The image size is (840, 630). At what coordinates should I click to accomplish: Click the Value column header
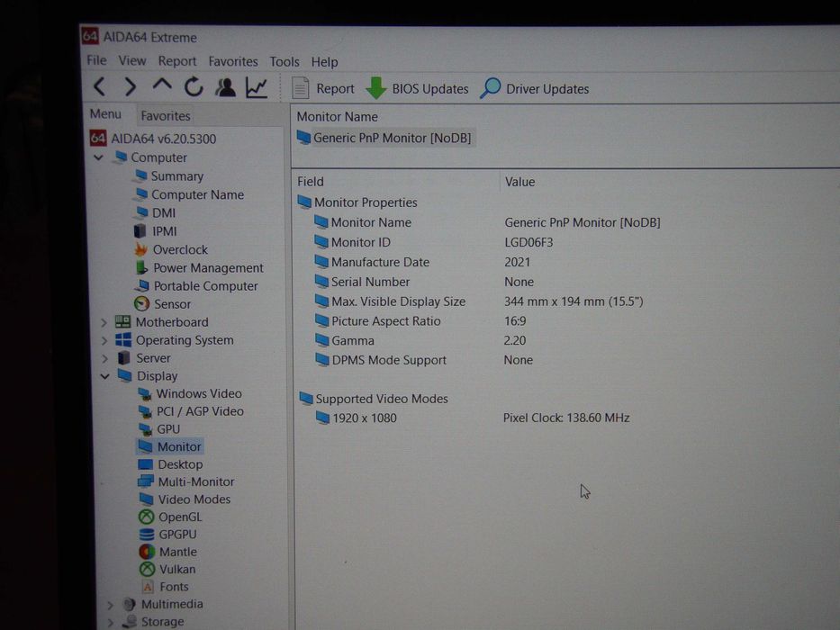point(519,182)
